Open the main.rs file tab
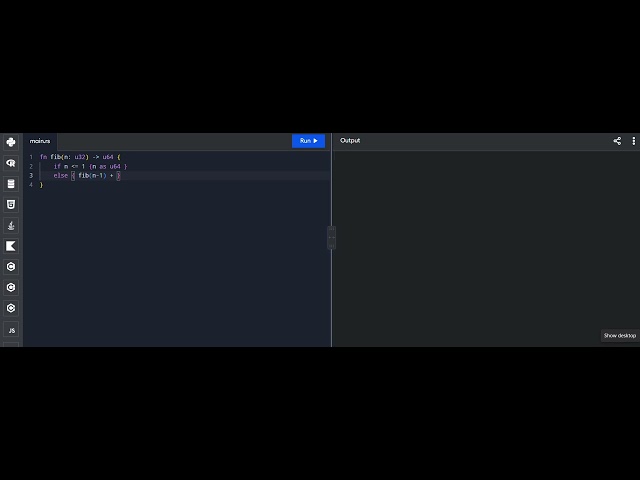This screenshot has height=480, width=640. point(40,141)
